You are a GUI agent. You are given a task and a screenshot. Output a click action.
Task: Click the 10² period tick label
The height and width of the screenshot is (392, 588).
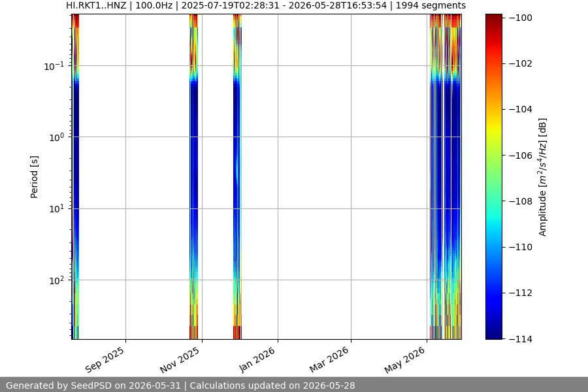click(57, 280)
